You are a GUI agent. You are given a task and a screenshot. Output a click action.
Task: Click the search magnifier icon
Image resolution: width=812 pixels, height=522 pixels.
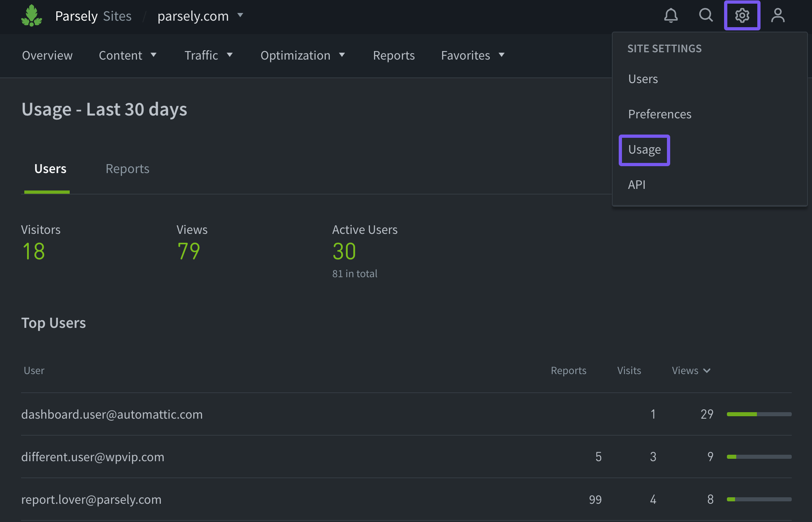706,16
